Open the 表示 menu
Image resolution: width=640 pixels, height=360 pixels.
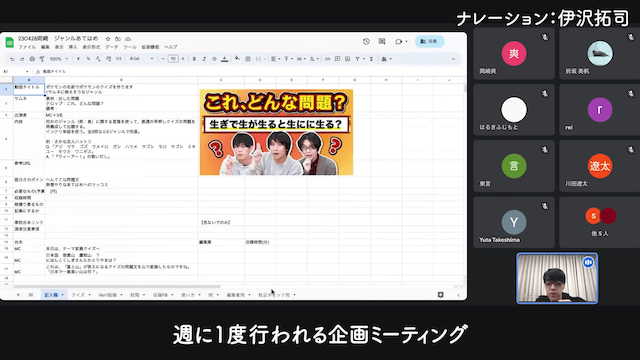[x=59, y=47]
